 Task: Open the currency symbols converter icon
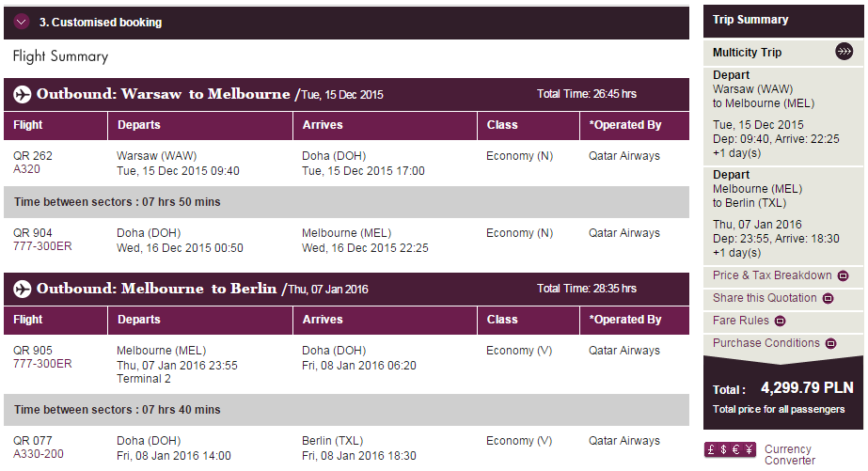[x=730, y=449]
